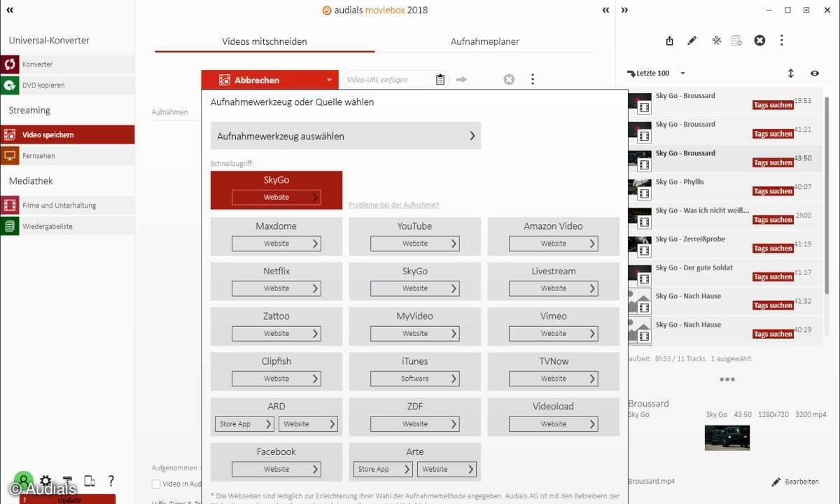This screenshot has width=840, height=504.
Task: Clear the URL with gray X icon
Action: tap(509, 80)
